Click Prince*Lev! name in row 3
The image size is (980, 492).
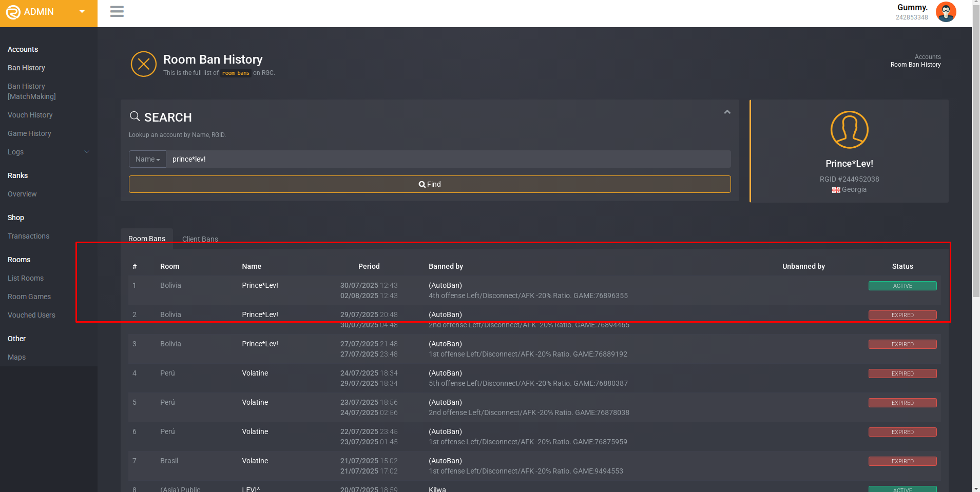[260, 344]
